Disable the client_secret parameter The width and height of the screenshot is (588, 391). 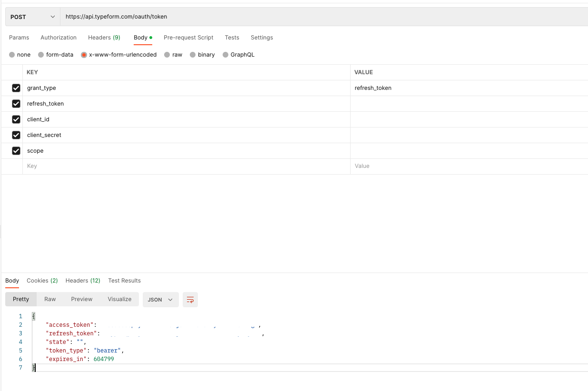coord(16,135)
